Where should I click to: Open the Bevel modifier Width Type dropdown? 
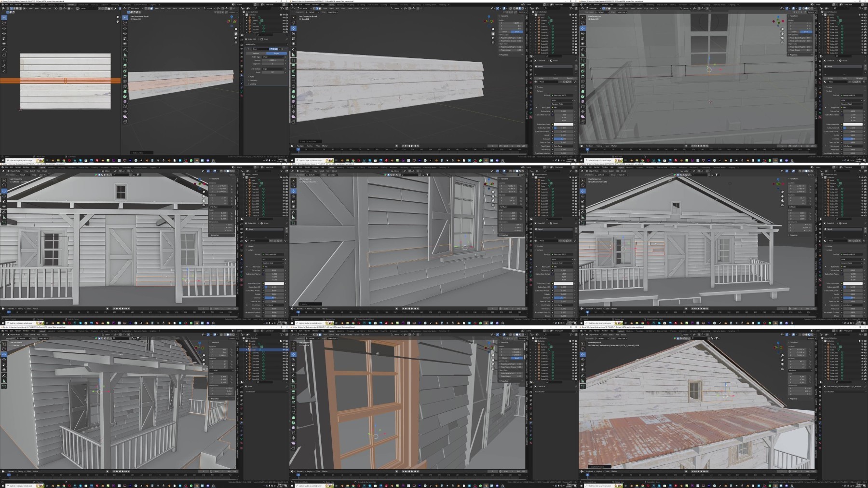[273, 57]
